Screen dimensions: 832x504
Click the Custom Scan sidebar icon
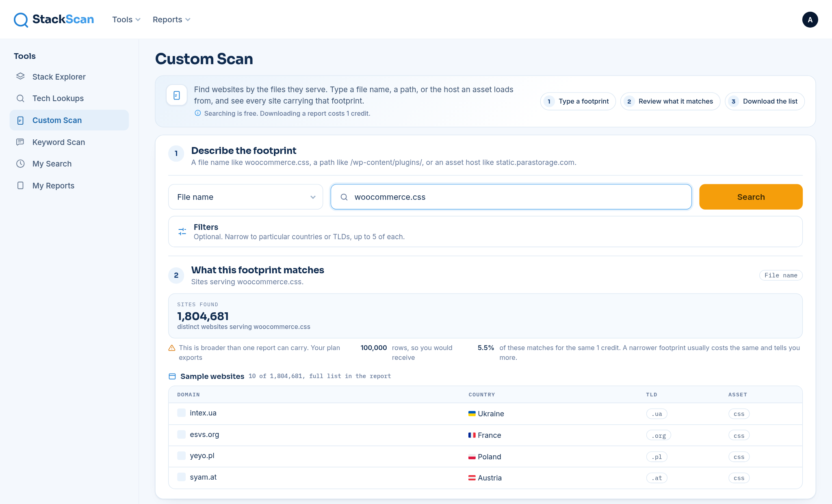point(20,120)
